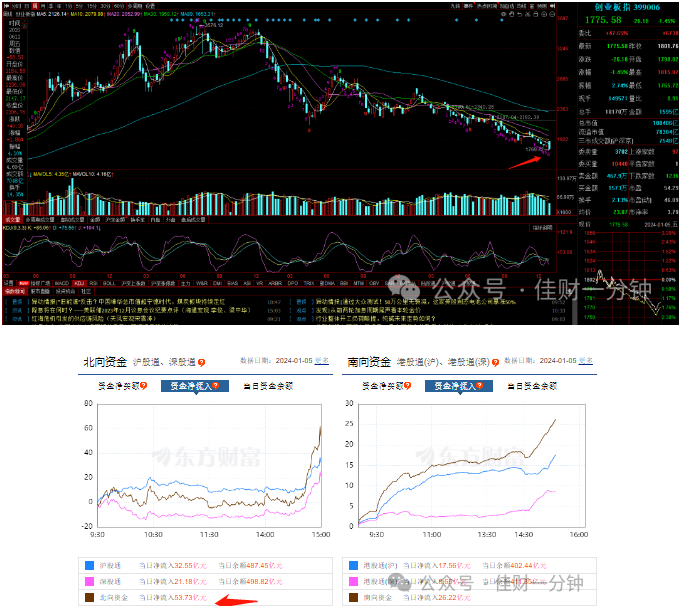Viewport: 680px width, 606px height.
Task: Choose the 30分 period button
Action: [105, 6]
